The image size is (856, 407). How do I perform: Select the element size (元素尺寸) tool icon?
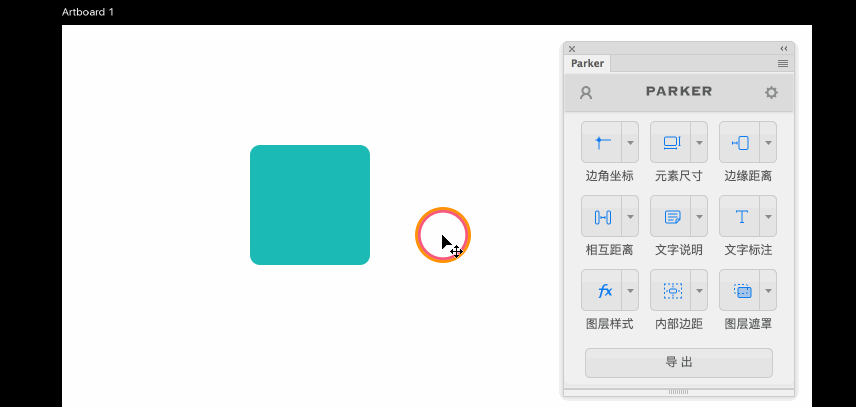point(671,142)
